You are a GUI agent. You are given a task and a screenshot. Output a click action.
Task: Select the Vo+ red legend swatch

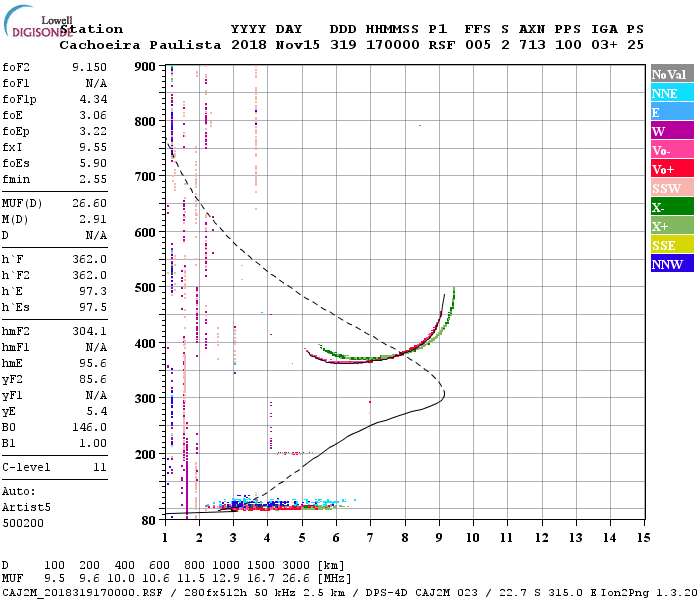pos(672,169)
